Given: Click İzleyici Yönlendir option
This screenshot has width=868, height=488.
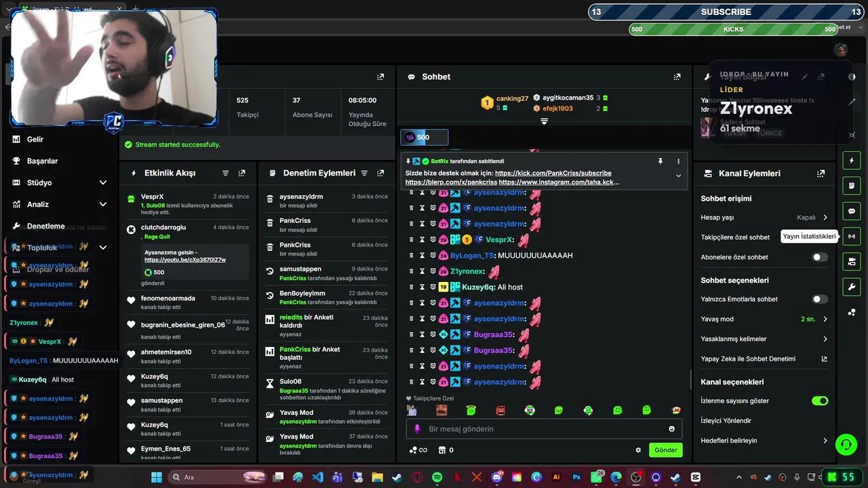Looking at the screenshot, I should point(726,421).
